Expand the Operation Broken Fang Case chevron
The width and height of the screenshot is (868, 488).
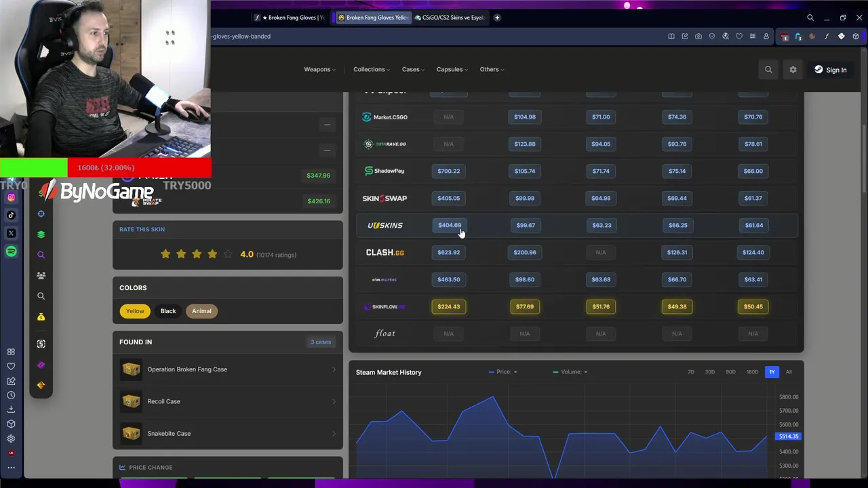click(334, 369)
